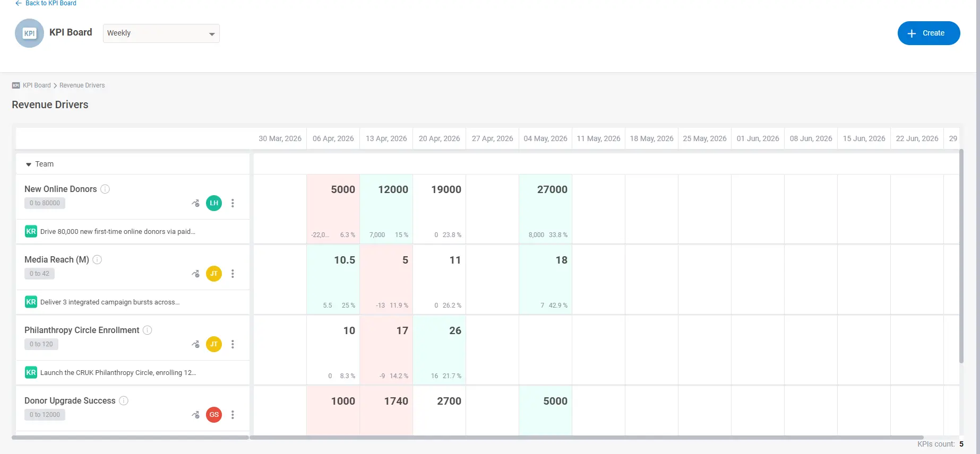This screenshot has height=454, width=980.
Task: Select New Online Donors value 5000 cell
Action: coord(333,209)
